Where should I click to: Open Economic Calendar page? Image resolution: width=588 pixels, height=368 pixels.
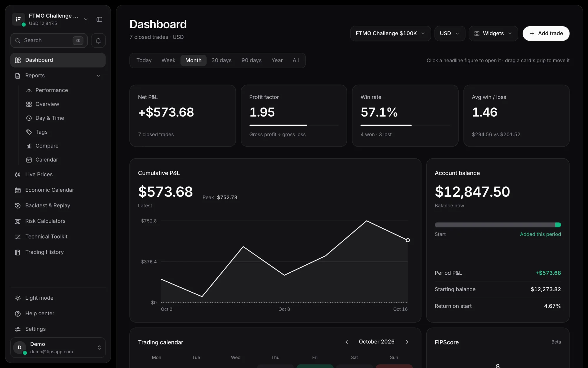pos(58,190)
